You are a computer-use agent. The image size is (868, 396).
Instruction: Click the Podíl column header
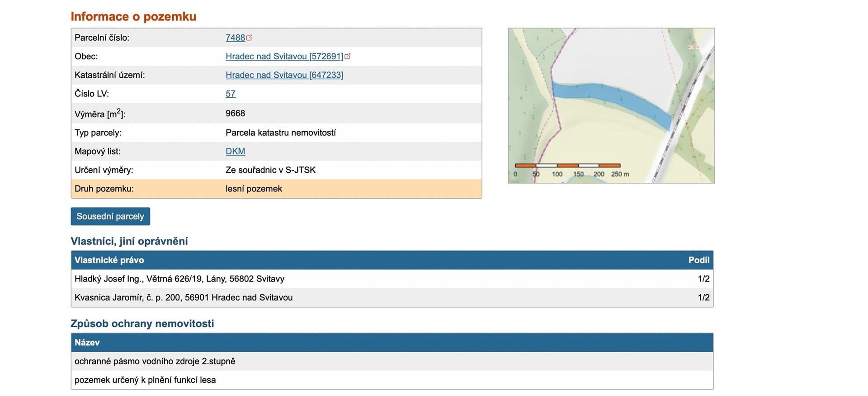pyautogui.click(x=698, y=260)
